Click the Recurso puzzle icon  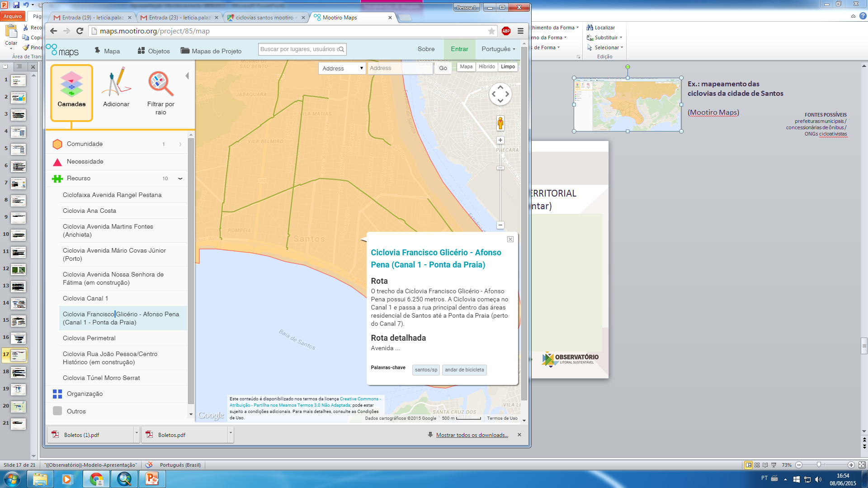click(57, 178)
